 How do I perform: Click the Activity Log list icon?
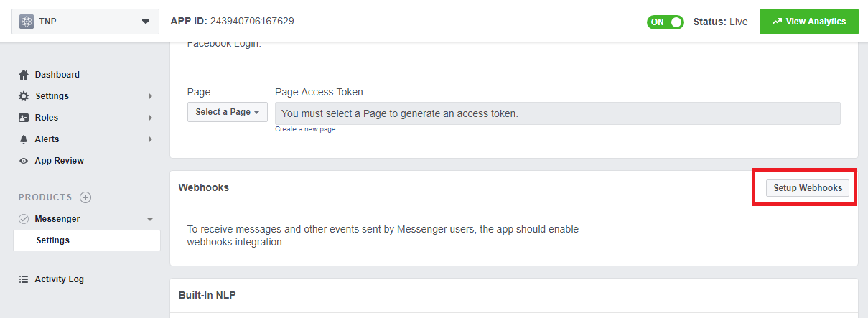[x=24, y=279]
